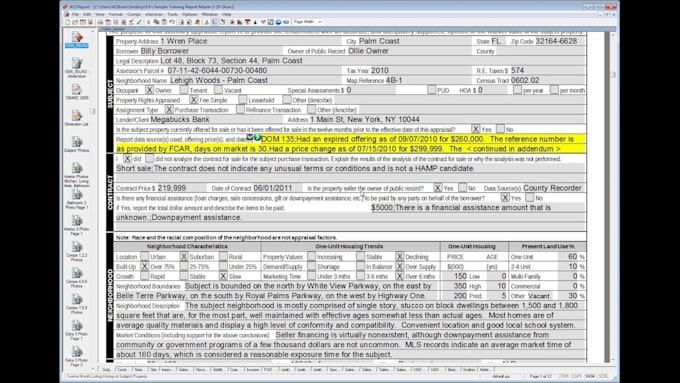Toggle the Refinance Transaction checkbox
680x383 pixels.
click(240, 110)
